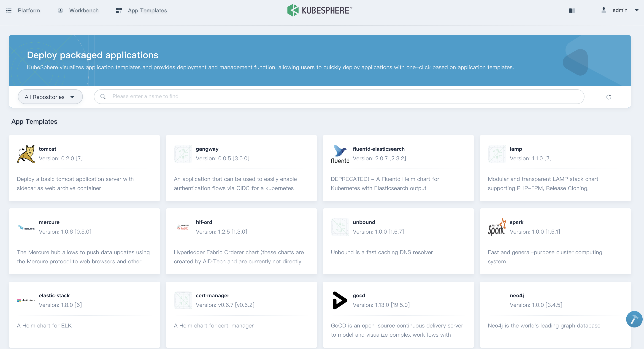The height and width of the screenshot is (349, 644).
Task: Click the 'App Templates' section heading
Action: (x=34, y=121)
